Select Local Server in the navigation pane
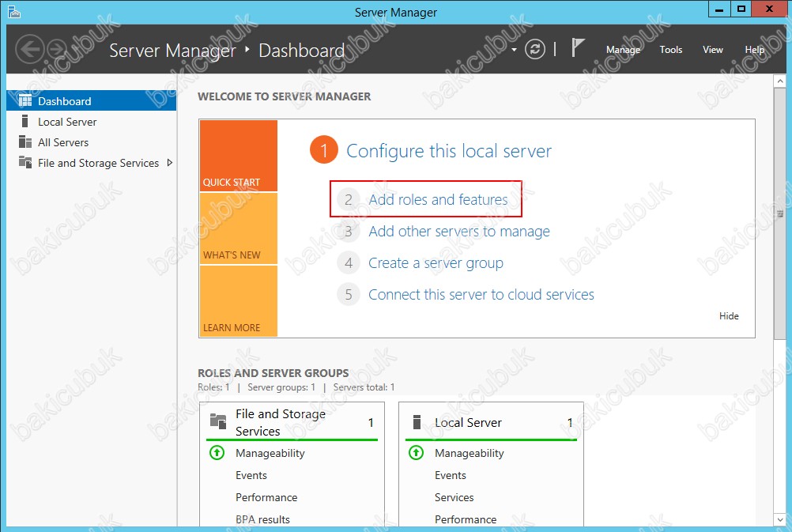The image size is (792, 532). tap(92, 122)
